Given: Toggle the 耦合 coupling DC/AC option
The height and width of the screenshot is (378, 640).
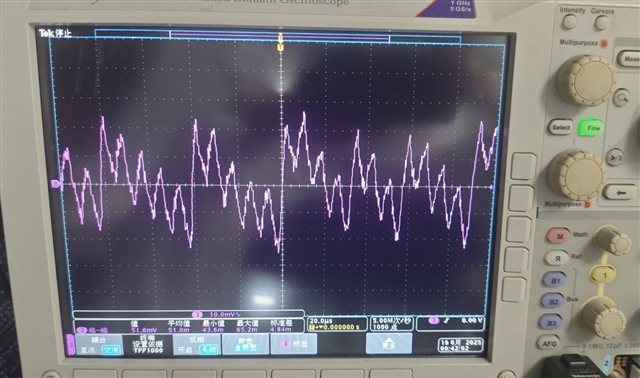Looking at the screenshot, I should click(99, 345).
